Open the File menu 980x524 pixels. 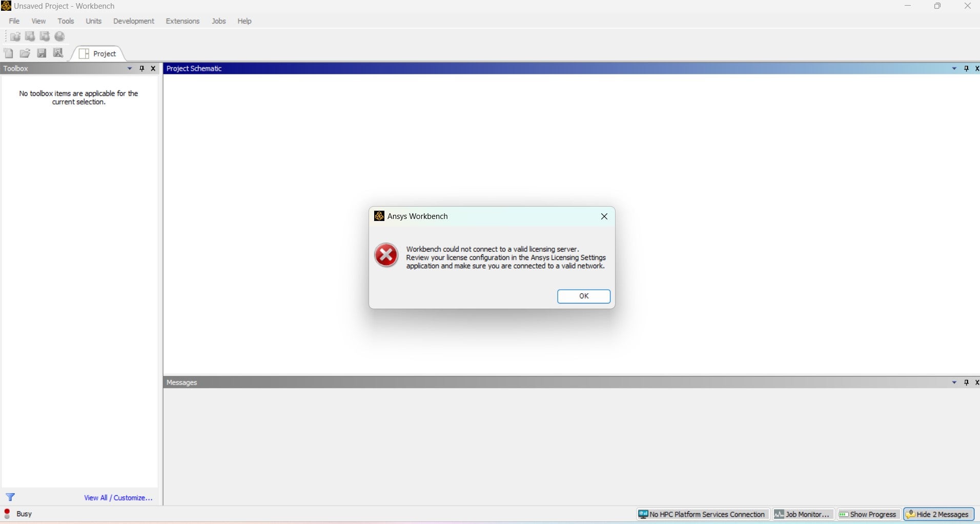pyautogui.click(x=14, y=21)
